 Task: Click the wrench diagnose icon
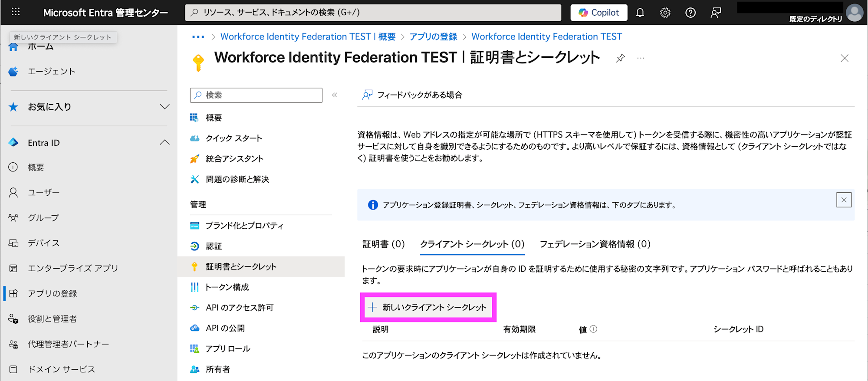[195, 179]
